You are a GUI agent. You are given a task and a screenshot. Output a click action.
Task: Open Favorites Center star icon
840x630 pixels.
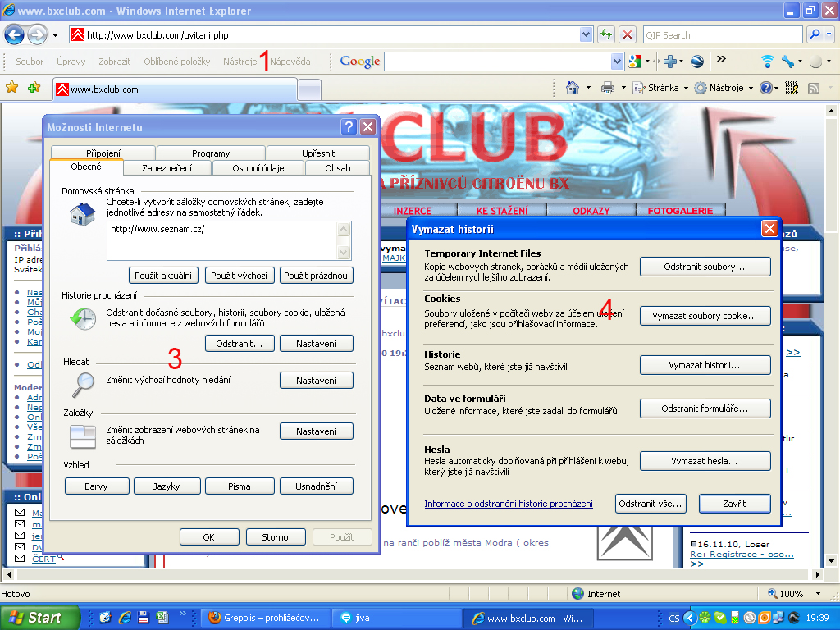pyautogui.click(x=11, y=87)
